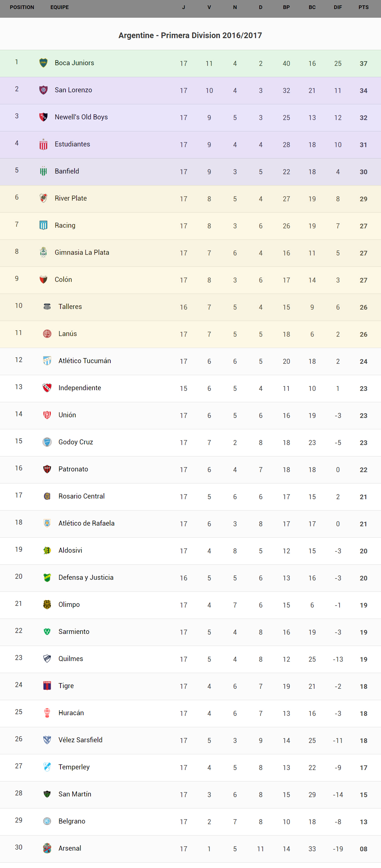Select the POSITION column header
The image size is (381, 868).
coord(22,7)
